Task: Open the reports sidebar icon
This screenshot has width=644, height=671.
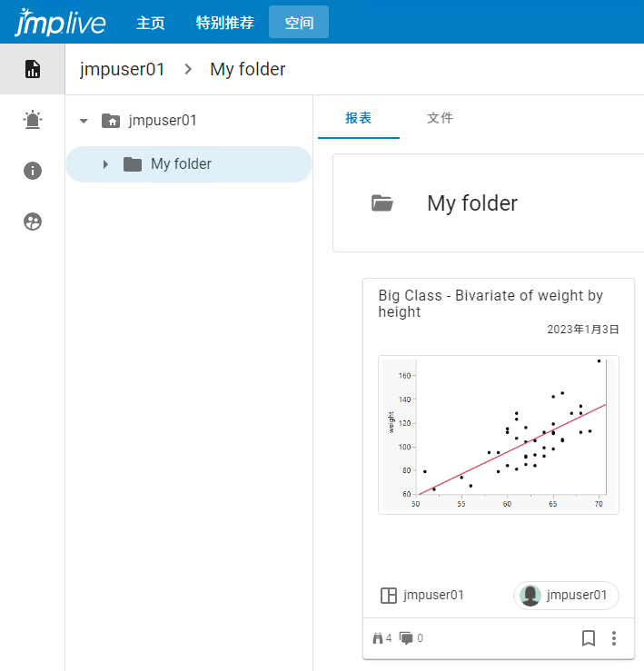Action: (33, 69)
